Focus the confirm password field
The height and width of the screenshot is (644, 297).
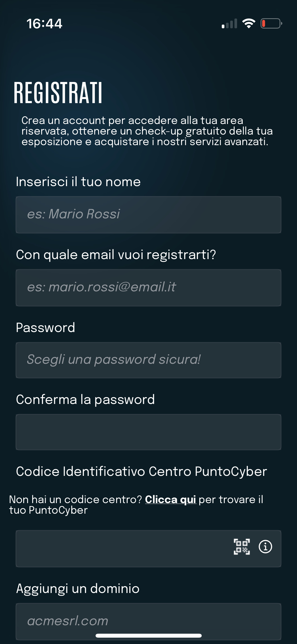coord(148,432)
